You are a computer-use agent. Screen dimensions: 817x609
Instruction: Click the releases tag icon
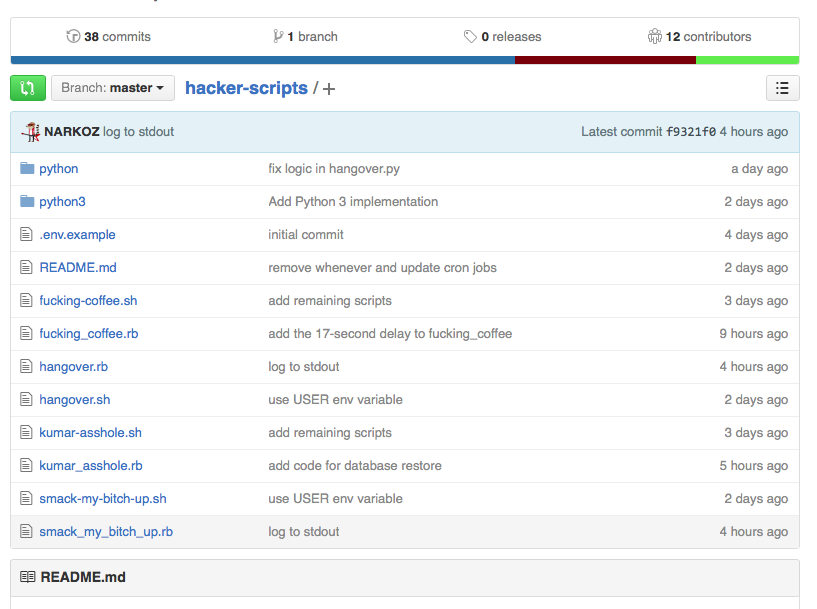470,36
